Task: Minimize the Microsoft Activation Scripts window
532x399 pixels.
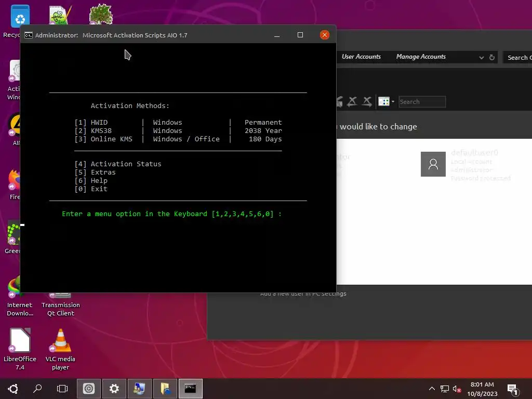Action: [277, 35]
